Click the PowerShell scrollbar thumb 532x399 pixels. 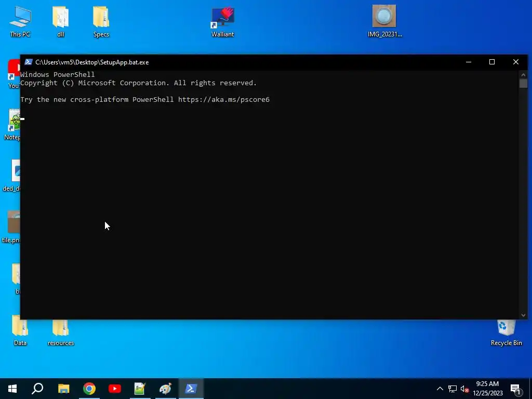coord(523,83)
